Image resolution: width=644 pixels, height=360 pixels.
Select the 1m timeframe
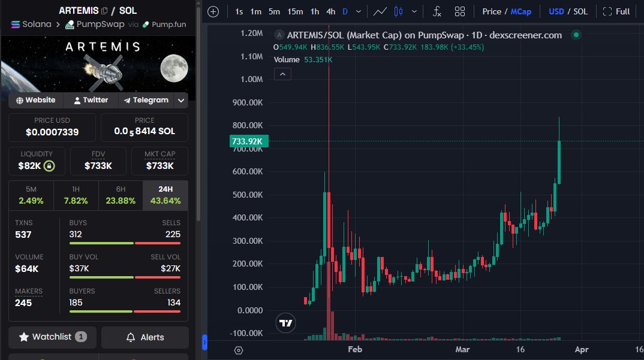(x=256, y=11)
